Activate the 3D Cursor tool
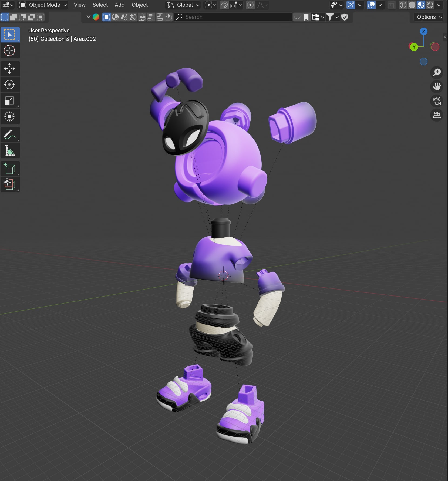Image resolution: width=448 pixels, height=481 pixels. tap(10, 51)
